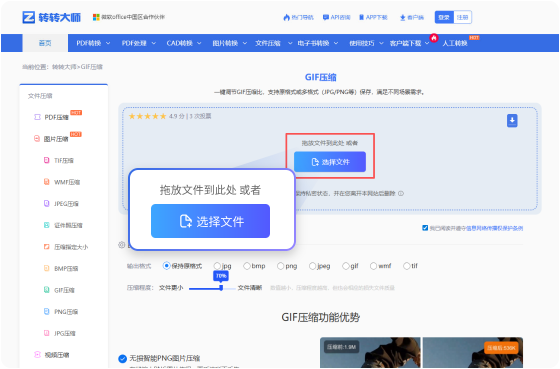Select the 保持原格式 output format
Viewport: 560px width, 369px height.
point(166,266)
